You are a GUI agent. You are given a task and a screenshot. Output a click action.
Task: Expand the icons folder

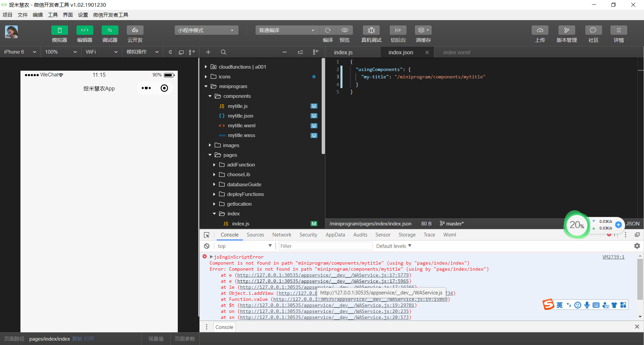point(224,76)
